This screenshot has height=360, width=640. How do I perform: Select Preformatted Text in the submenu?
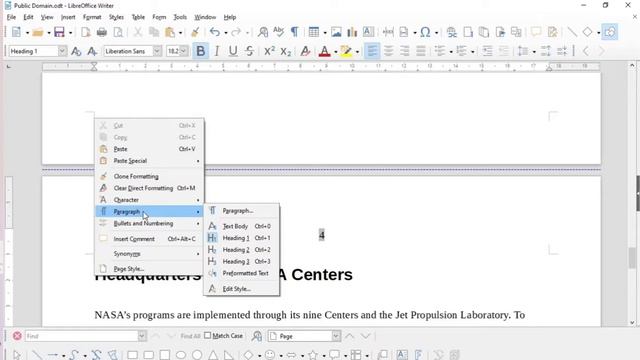point(242,273)
